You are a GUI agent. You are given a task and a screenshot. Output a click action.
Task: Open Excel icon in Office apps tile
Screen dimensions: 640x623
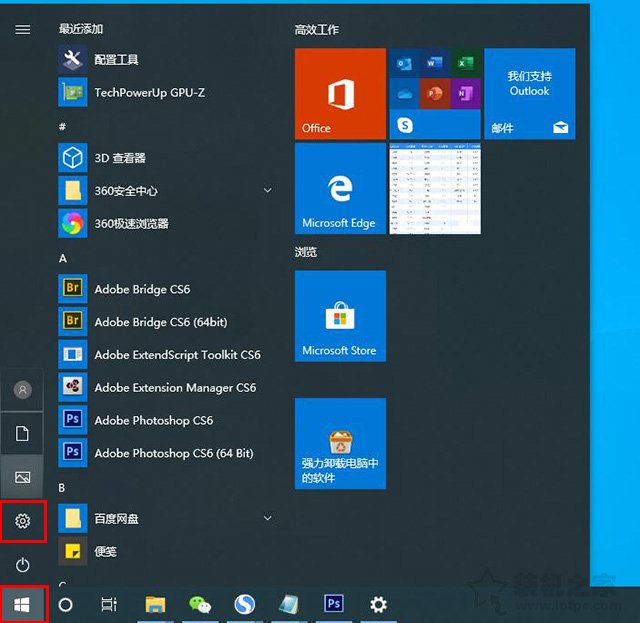click(465, 63)
